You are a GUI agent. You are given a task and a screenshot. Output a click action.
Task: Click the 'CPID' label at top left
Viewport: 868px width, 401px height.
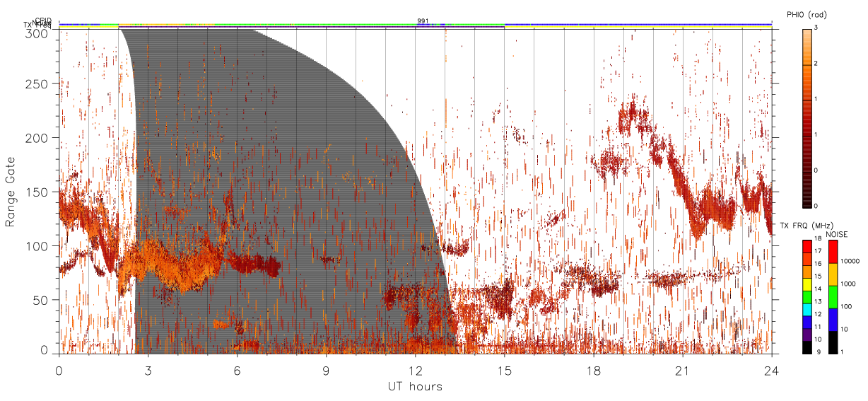[43, 21]
